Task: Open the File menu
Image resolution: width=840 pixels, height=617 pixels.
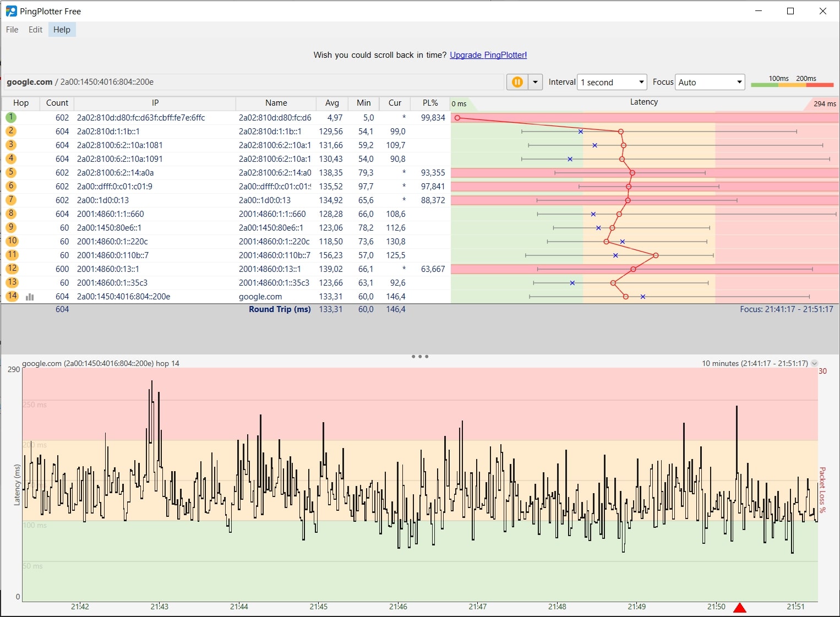Action: pos(12,30)
